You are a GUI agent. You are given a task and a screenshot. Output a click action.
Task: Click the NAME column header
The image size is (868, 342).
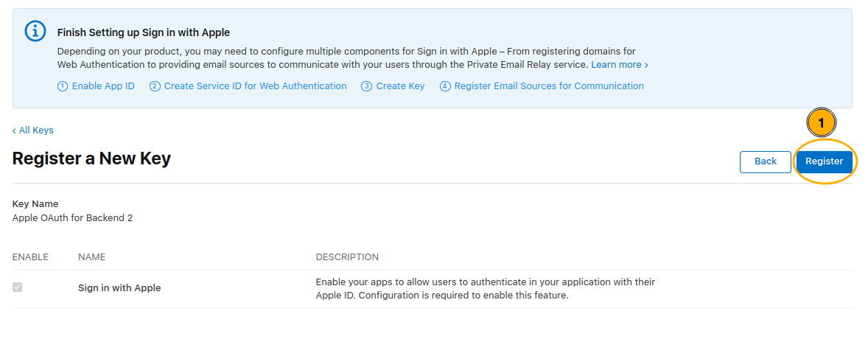click(x=91, y=257)
